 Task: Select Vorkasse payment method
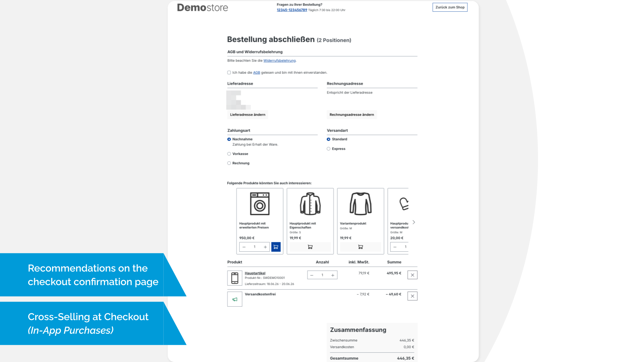(x=229, y=154)
